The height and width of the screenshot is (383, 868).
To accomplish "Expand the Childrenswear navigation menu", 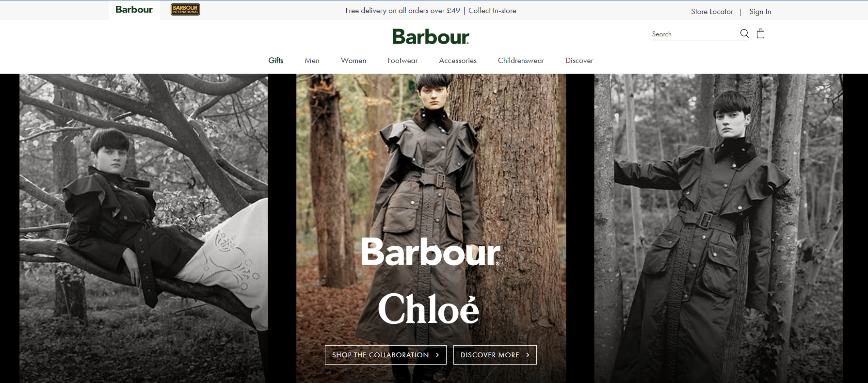I will click(x=521, y=61).
